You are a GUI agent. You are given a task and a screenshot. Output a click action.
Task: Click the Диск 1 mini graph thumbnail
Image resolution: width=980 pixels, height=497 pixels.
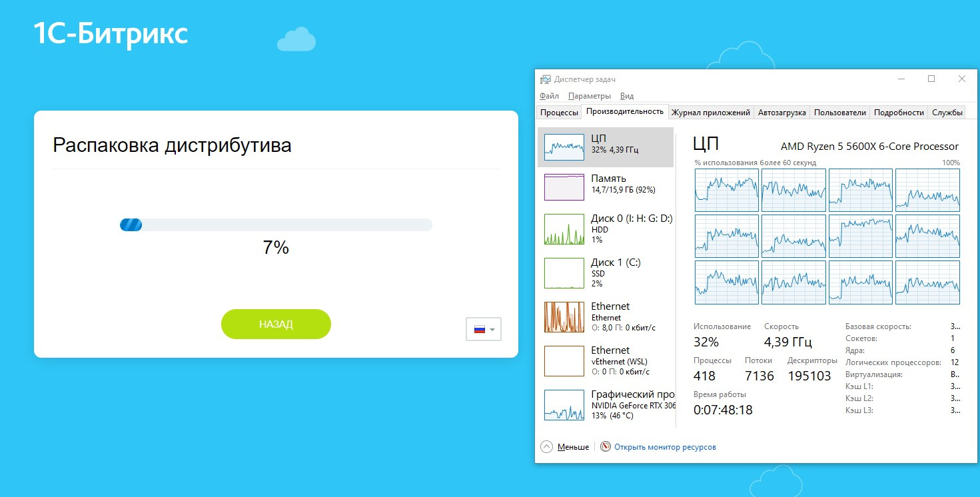[564, 273]
